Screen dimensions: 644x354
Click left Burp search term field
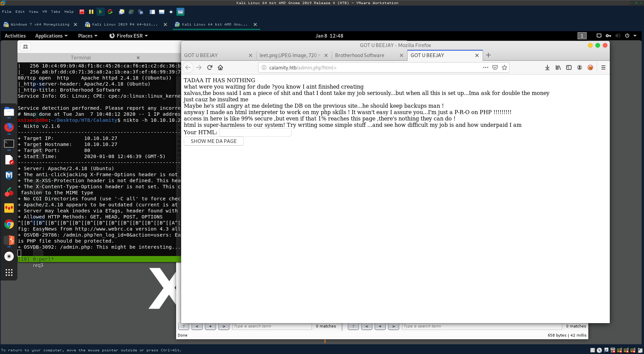point(272,326)
